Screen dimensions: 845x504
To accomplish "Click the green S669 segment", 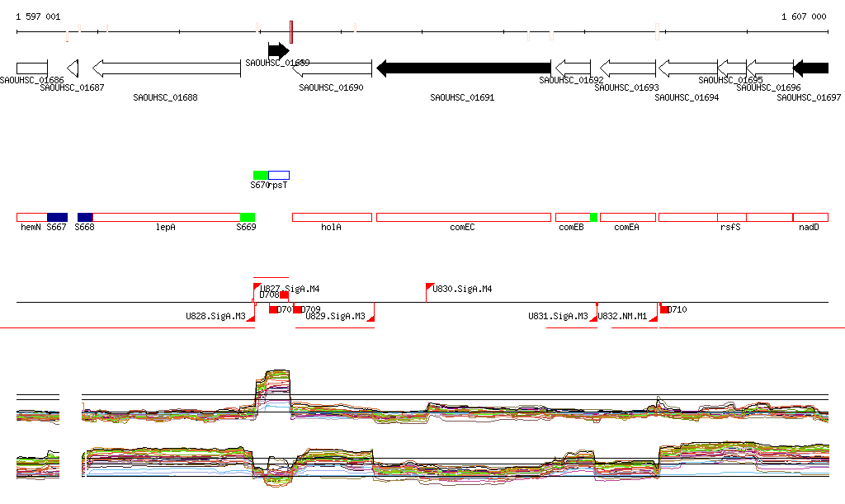I will (x=248, y=218).
